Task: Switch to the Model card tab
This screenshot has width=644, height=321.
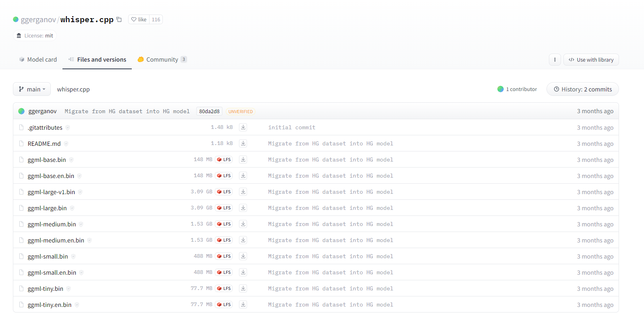Action: 38,60
